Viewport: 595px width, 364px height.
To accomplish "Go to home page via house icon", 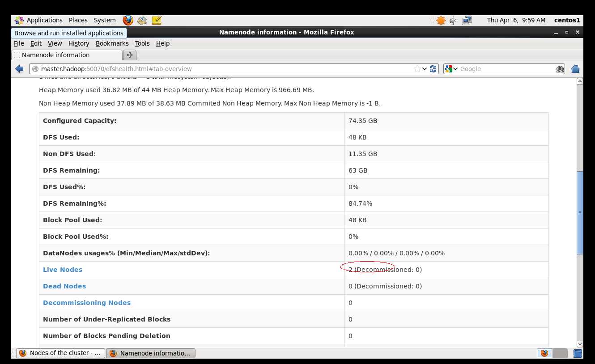I will (x=576, y=69).
